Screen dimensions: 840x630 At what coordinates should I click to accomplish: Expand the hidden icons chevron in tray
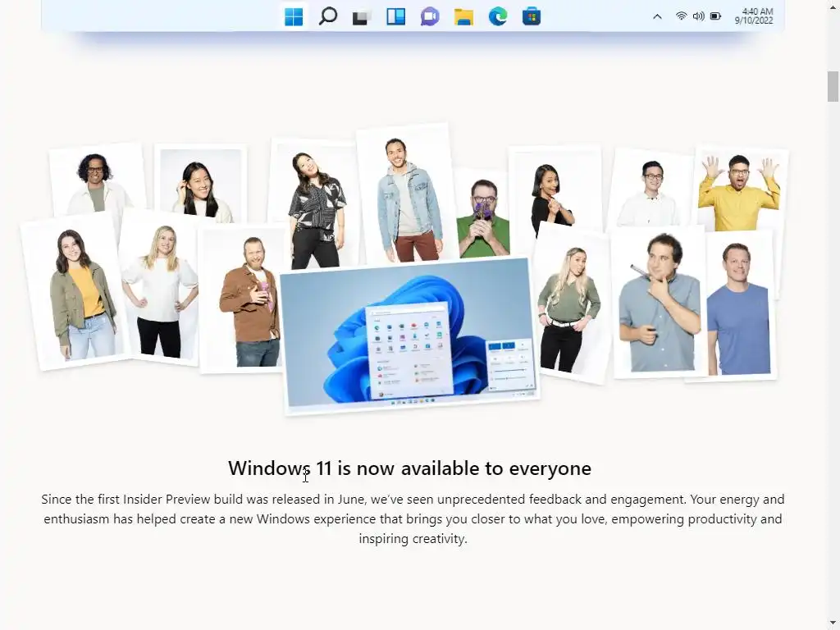tap(657, 16)
